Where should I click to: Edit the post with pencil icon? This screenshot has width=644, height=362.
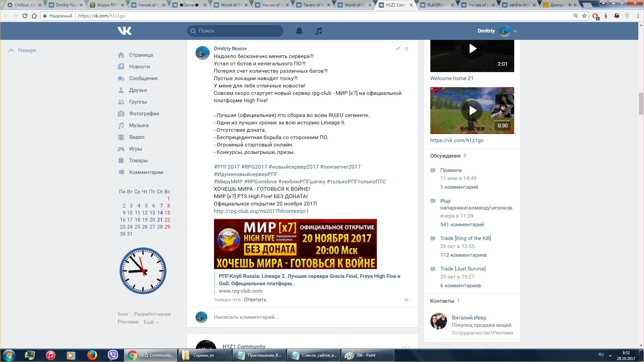point(398,49)
